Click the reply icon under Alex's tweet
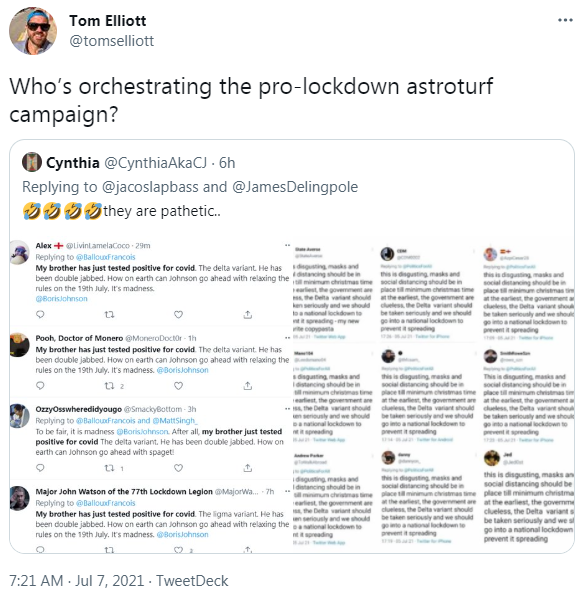Image resolution: width=586 pixels, height=596 pixels. click(x=40, y=314)
